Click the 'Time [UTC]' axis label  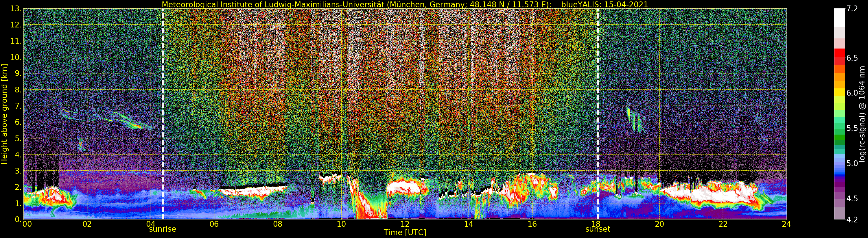pos(405,233)
